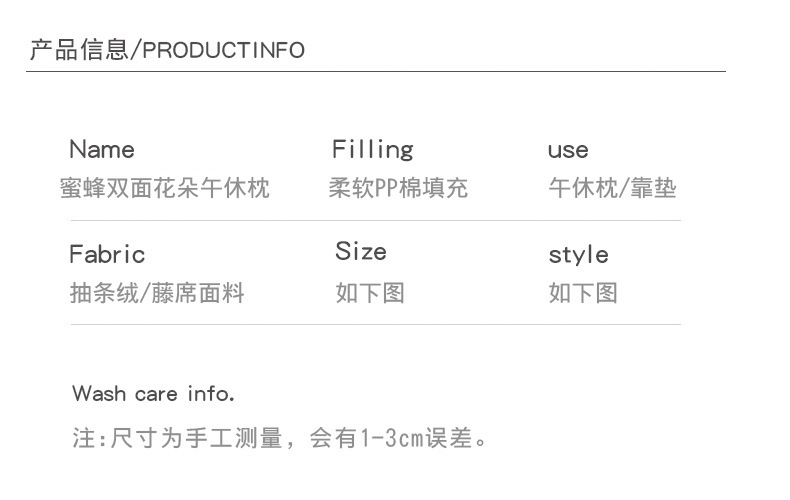The image size is (790, 500).
Task: Click 如下图 under style
Action: 583,293
